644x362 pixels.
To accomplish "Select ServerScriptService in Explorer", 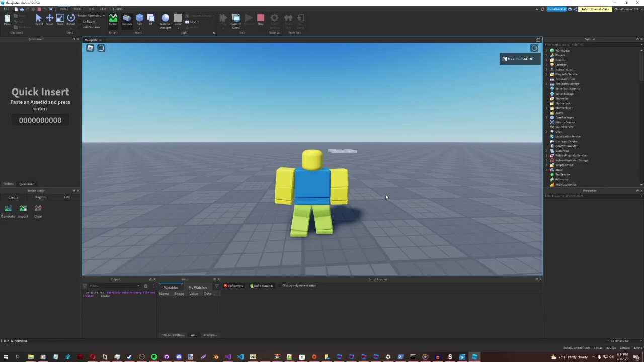I will tap(568, 88).
